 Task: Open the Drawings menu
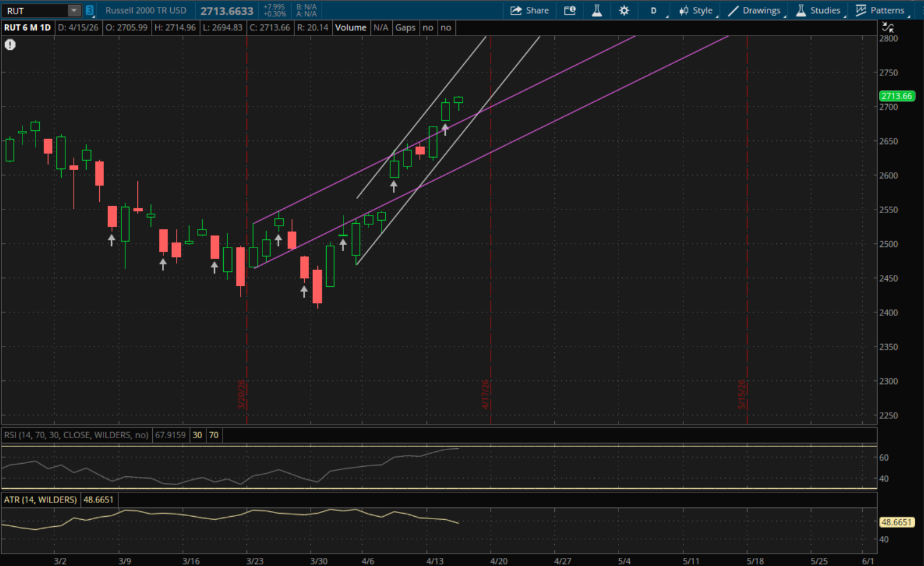pyautogui.click(x=754, y=11)
